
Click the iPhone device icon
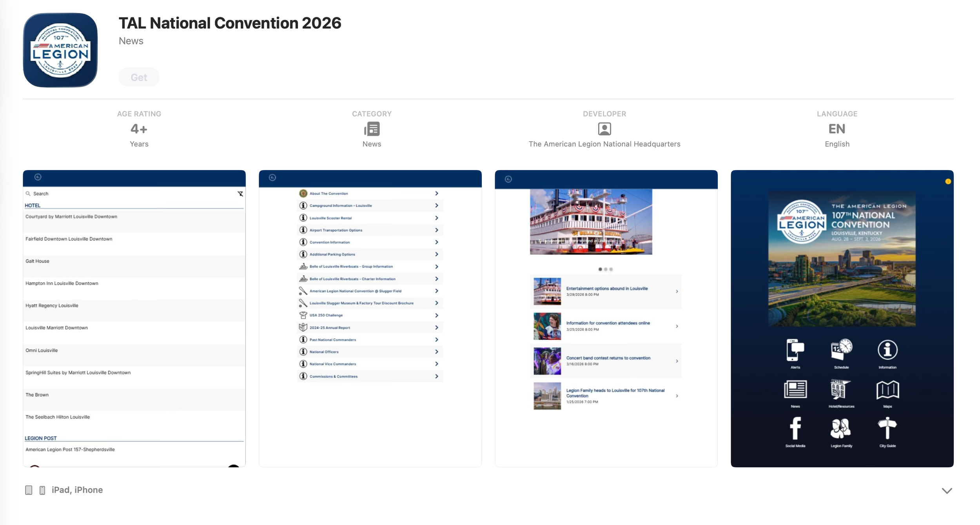(x=42, y=490)
